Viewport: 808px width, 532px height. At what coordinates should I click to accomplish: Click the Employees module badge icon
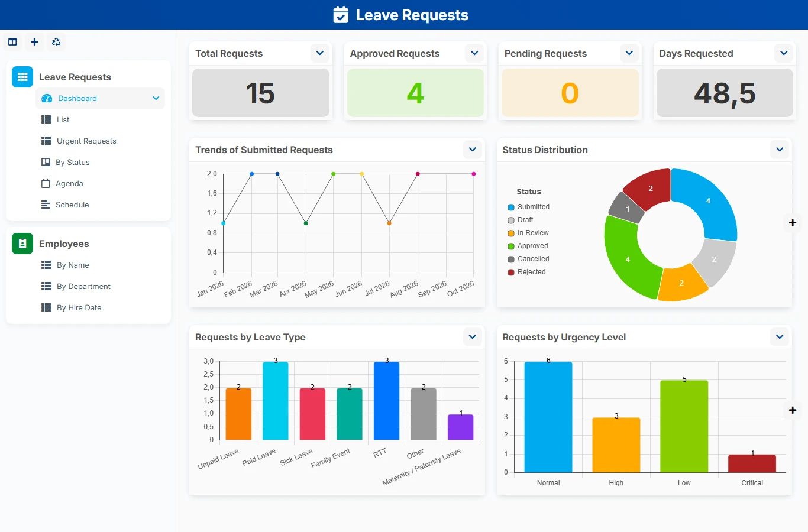point(22,244)
